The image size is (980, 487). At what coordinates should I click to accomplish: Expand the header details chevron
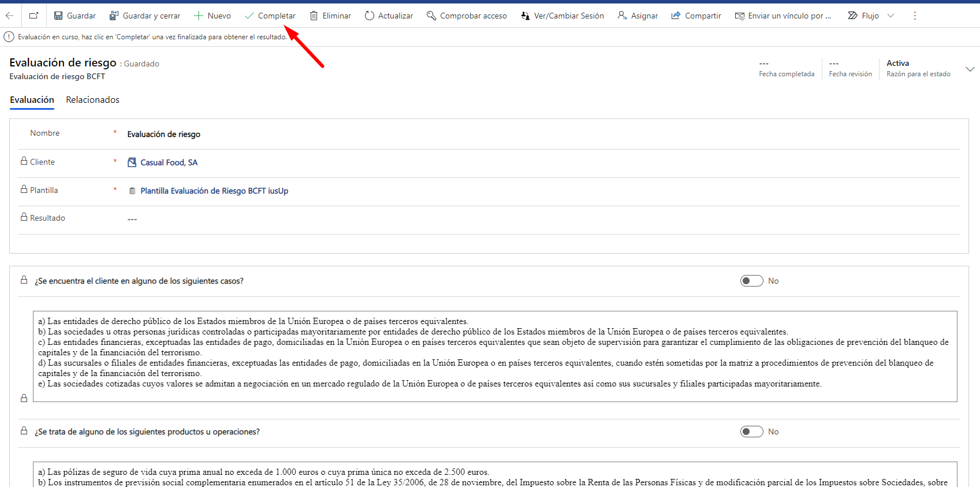pos(970,69)
